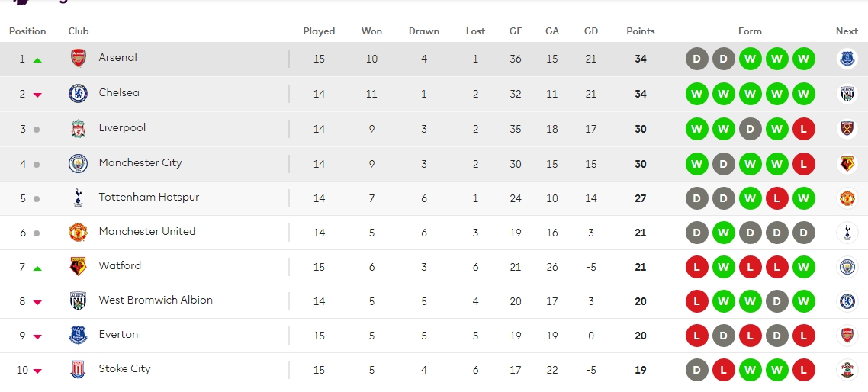Image resolution: width=868 pixels, height=392 pixels.
Task: Click the Liverpool club crest icon
Action: pyautogui.click(x=78, y=129)
